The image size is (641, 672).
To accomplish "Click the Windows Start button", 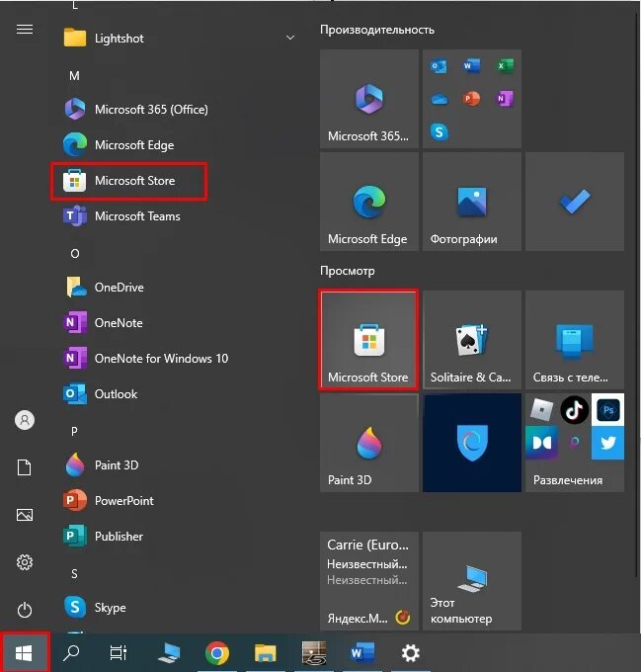I will tap(24, 653).
